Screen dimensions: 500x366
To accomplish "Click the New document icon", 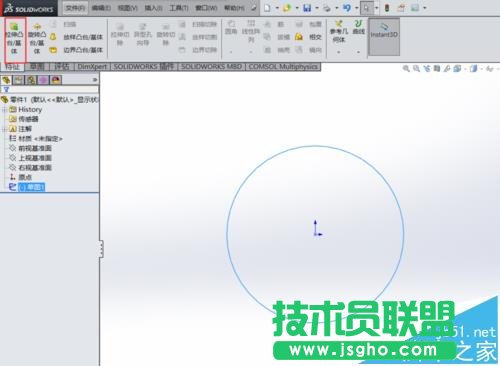I will point(267,8).
